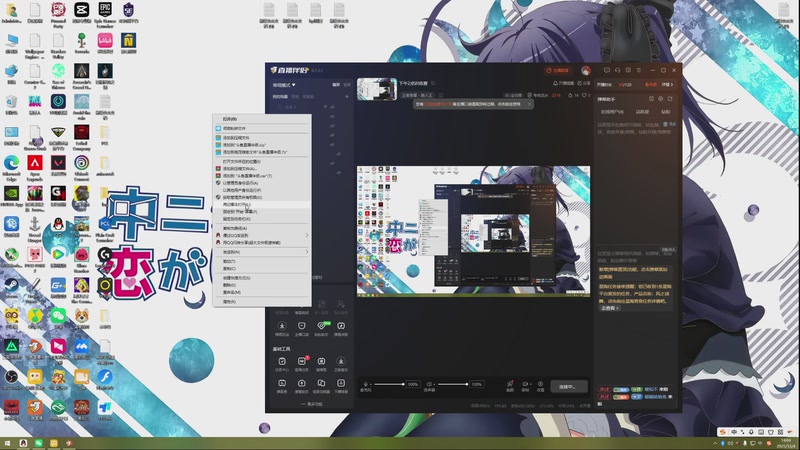
Task: Click 去查看 > link in the notice
Action: click(610, 308)
